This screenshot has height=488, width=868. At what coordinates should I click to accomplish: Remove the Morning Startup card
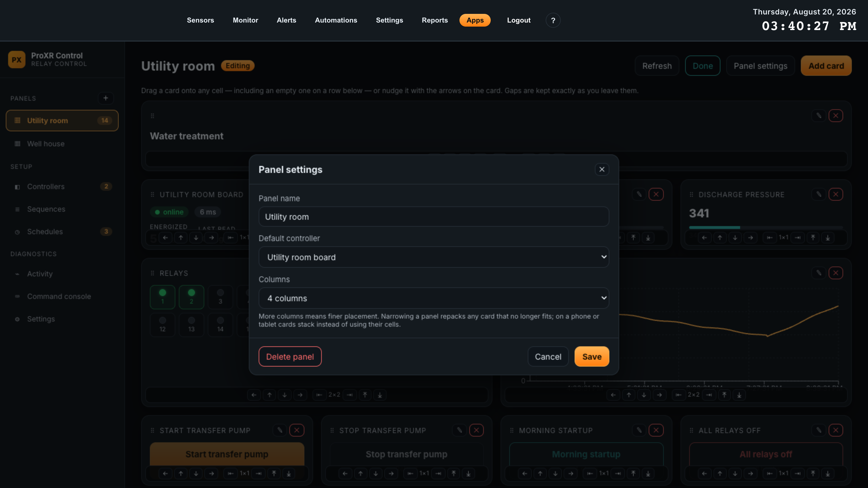coord(656,430)
